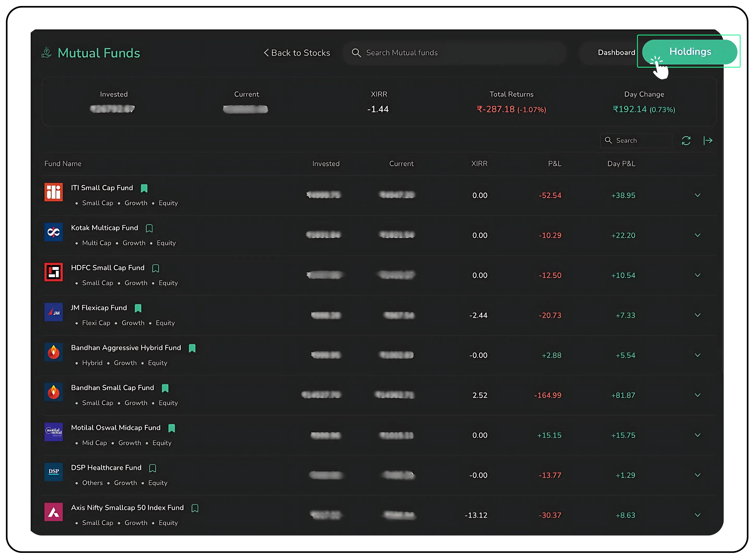Click the JM Flexicap Fund logo

coord(53,312)
